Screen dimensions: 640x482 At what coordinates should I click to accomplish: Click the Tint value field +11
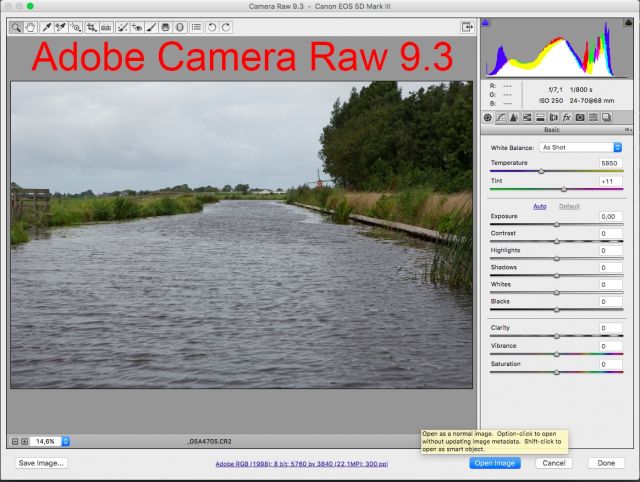pos(611,181)
